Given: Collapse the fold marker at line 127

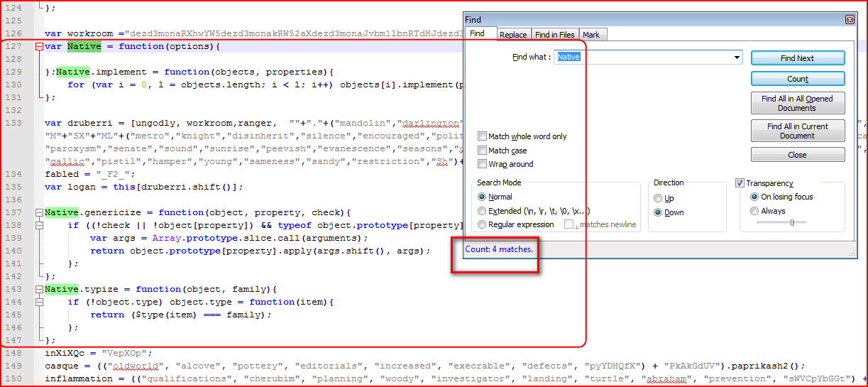Looking at the screenshot, I should pyautogui.click(x=38, y=47).
